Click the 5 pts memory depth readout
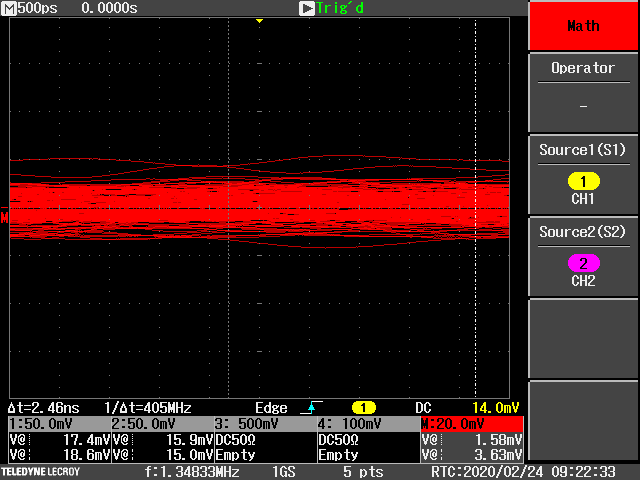This screenshot has width=640, height=480. 363,472
